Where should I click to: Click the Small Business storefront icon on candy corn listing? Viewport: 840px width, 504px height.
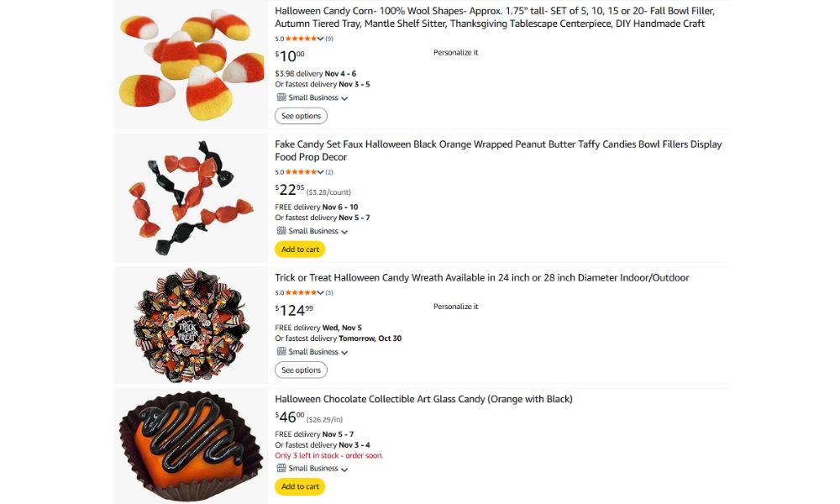tap(281, 97)
